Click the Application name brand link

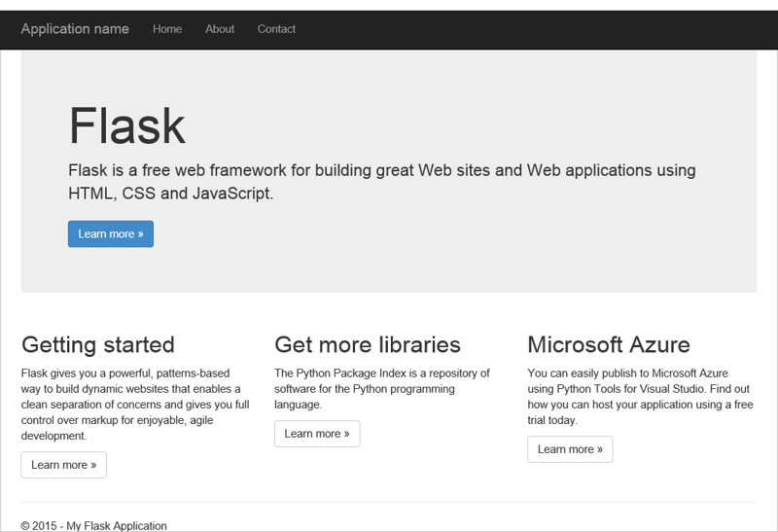75,29
